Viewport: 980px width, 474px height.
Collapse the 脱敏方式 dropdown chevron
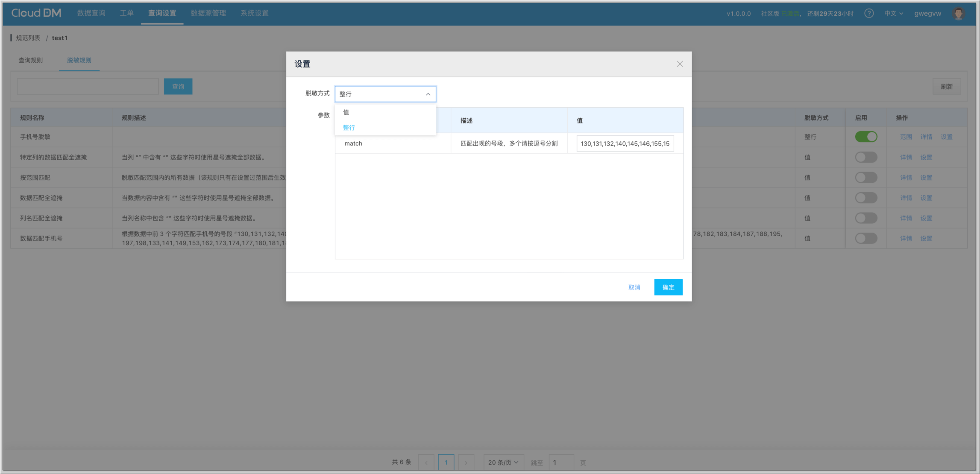point(428,94)
